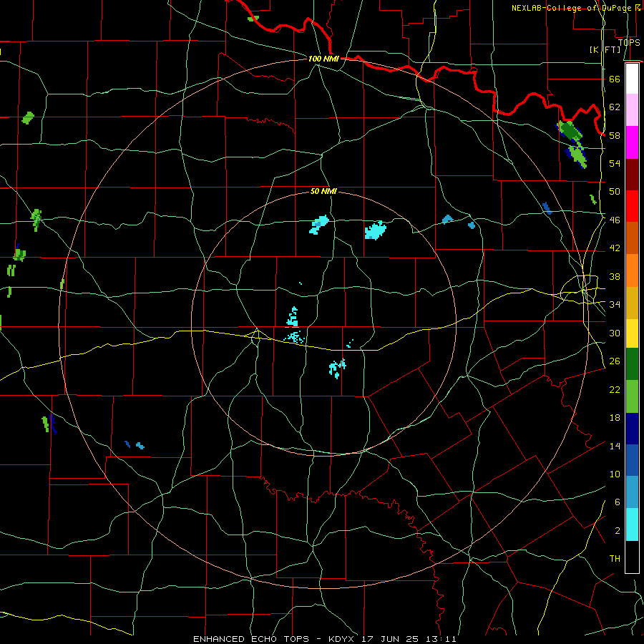Click the "34" scale value
This screenshot has height=644, width=644.
615,305
